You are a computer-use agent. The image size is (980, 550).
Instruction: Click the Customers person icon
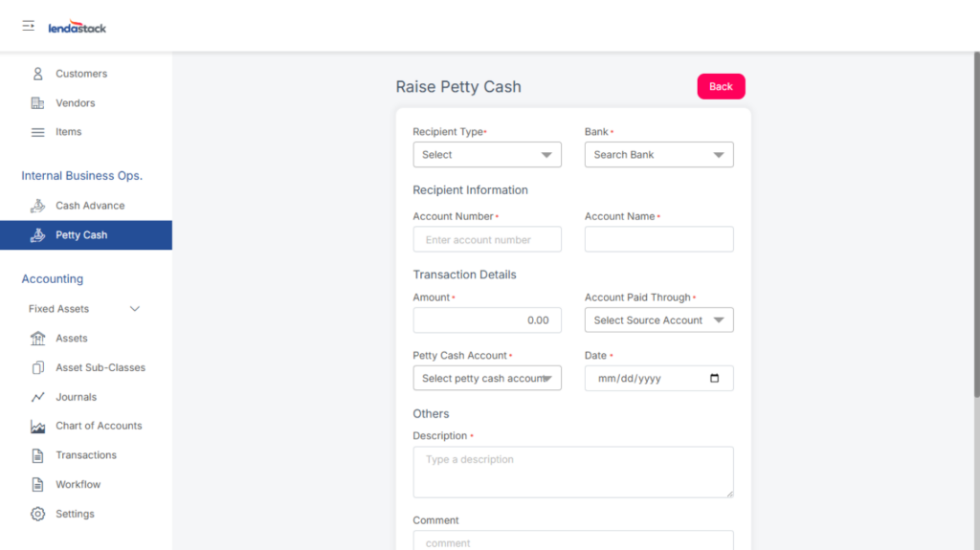click(x=38, y=74)
